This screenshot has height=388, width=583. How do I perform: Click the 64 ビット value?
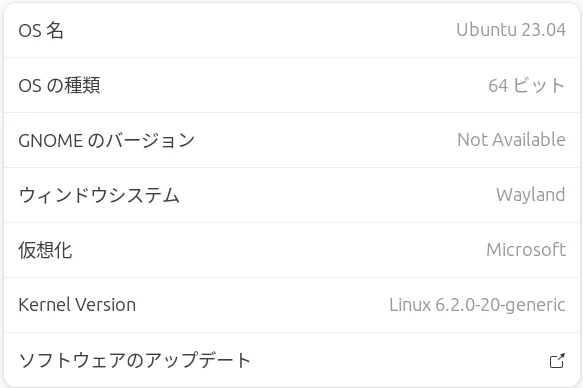526,85
